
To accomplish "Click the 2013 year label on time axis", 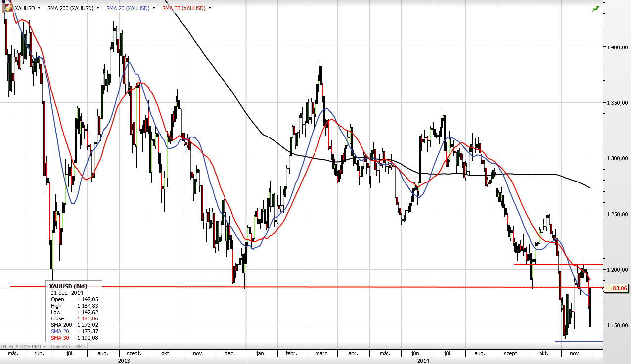I will point(123,361).
